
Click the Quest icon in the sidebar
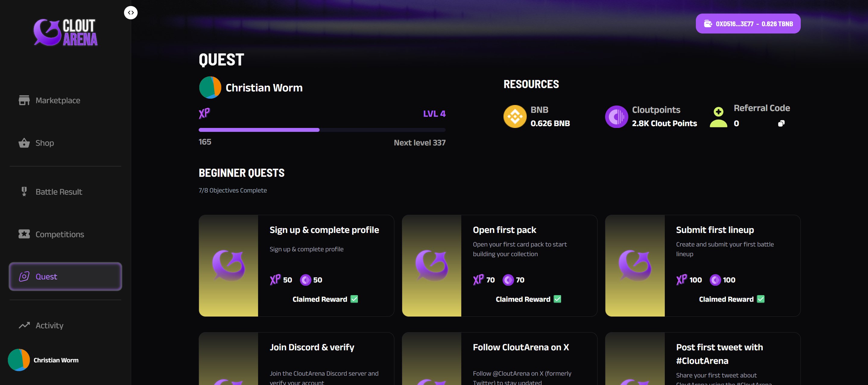point(24,276)
